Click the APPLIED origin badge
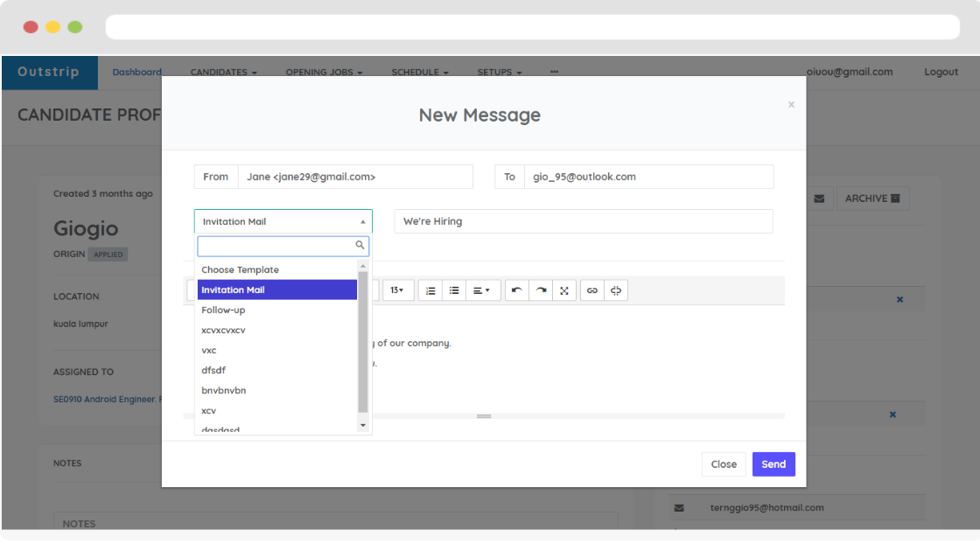 click(x=108, y=255)
